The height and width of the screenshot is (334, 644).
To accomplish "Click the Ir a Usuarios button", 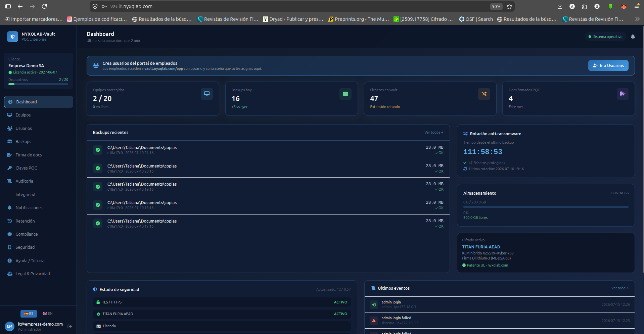I will coord(608,65).
